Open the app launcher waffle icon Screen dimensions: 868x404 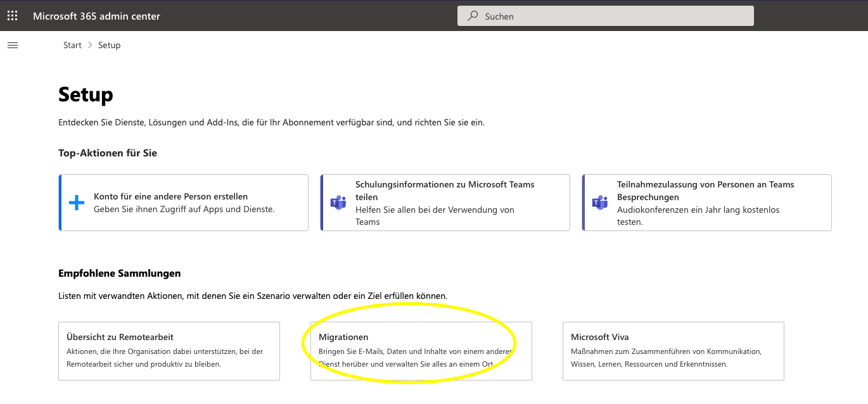[12, 16]
